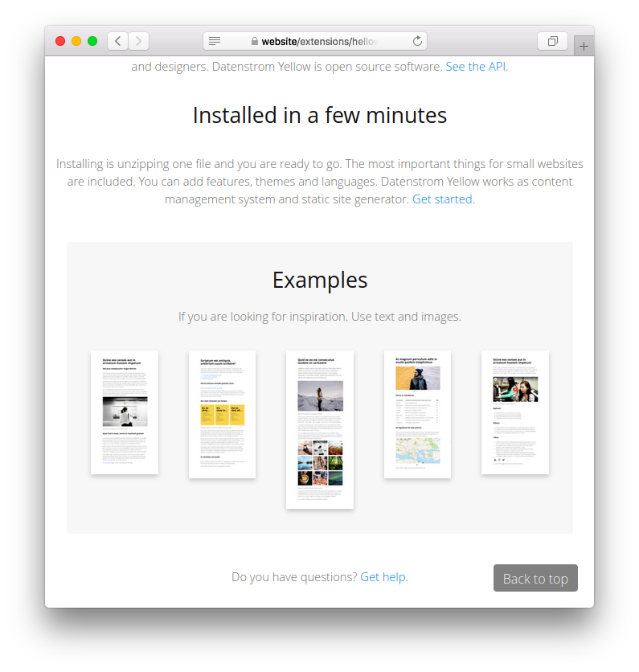Follow the 'Get started' link
Image resolution: width=639 pixels, height=672 pixels.
click(x=442, y=199)
